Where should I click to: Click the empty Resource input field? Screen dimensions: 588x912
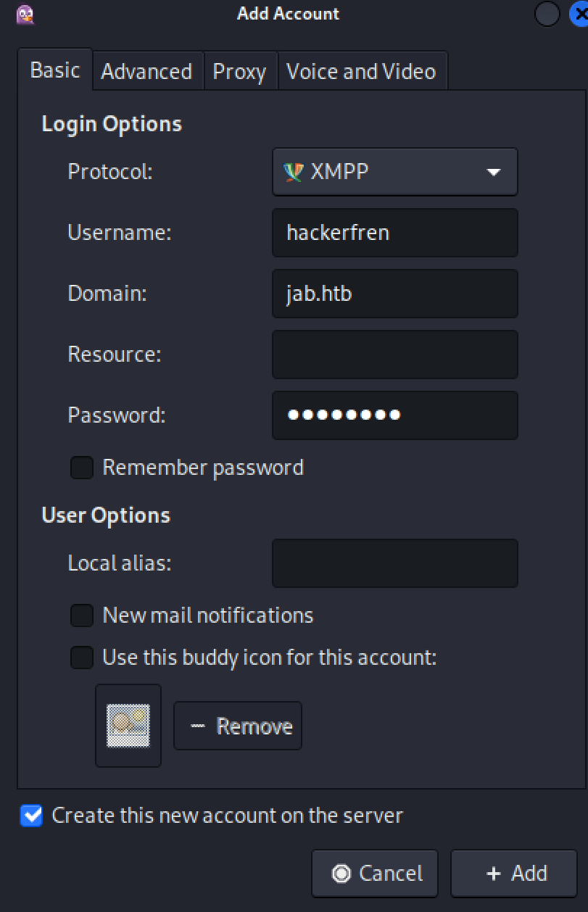(394, 355)
